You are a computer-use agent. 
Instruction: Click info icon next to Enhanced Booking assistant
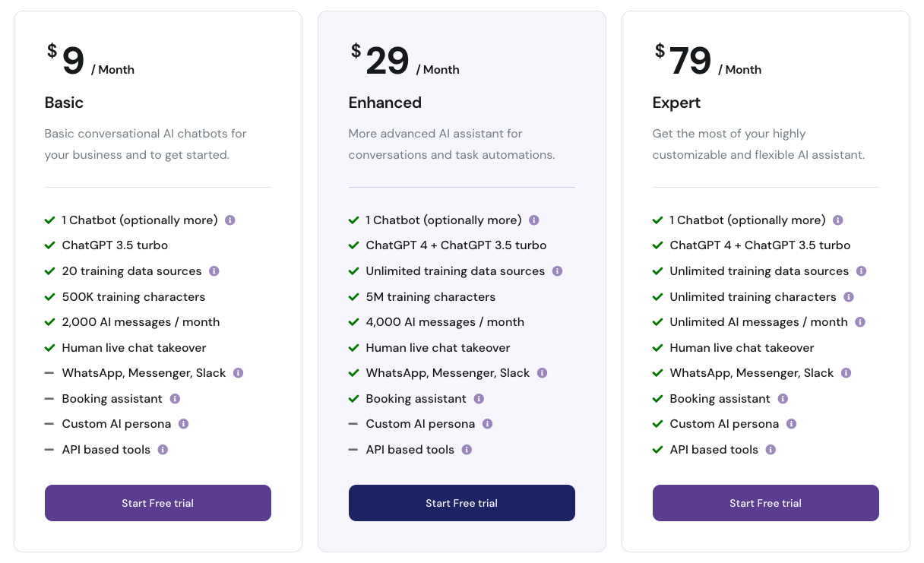click(x=479, y=399)
